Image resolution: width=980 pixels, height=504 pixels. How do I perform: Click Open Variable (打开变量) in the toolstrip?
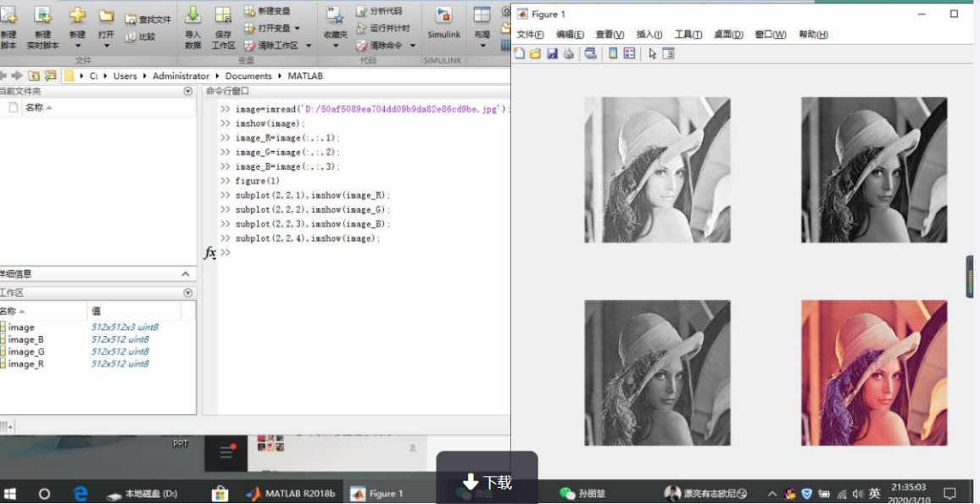point(267,28)
